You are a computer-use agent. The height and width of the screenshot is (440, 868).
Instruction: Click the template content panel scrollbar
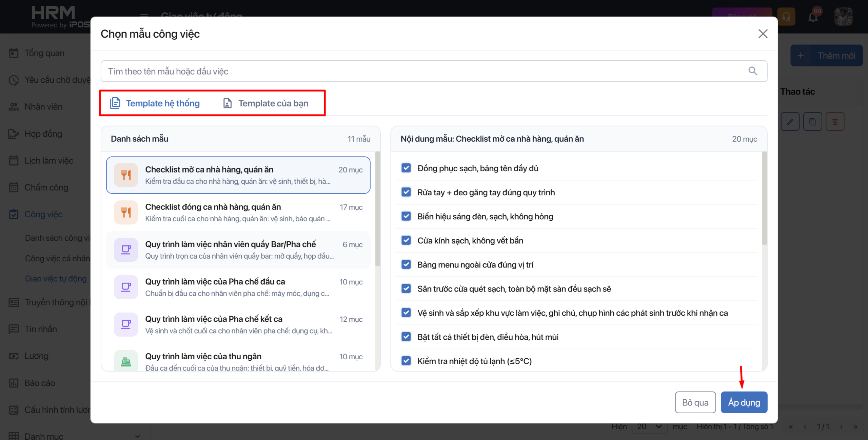coord(764,198)
